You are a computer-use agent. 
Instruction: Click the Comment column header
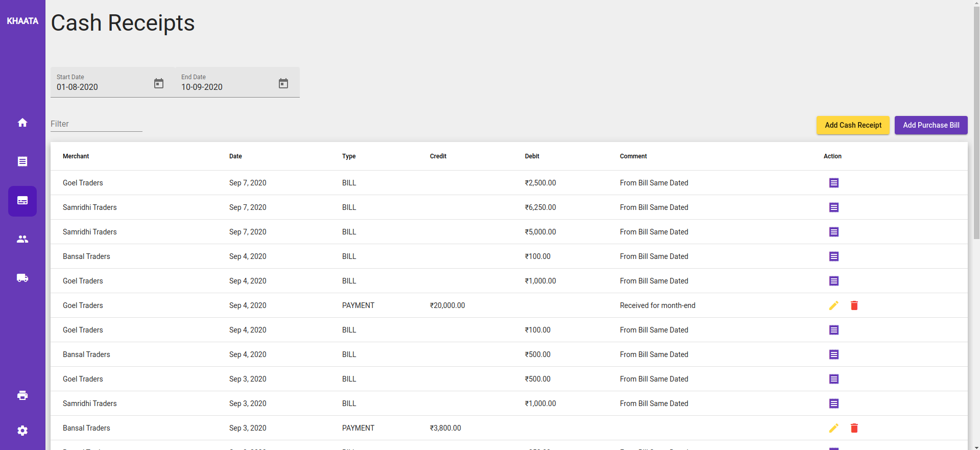633,156
